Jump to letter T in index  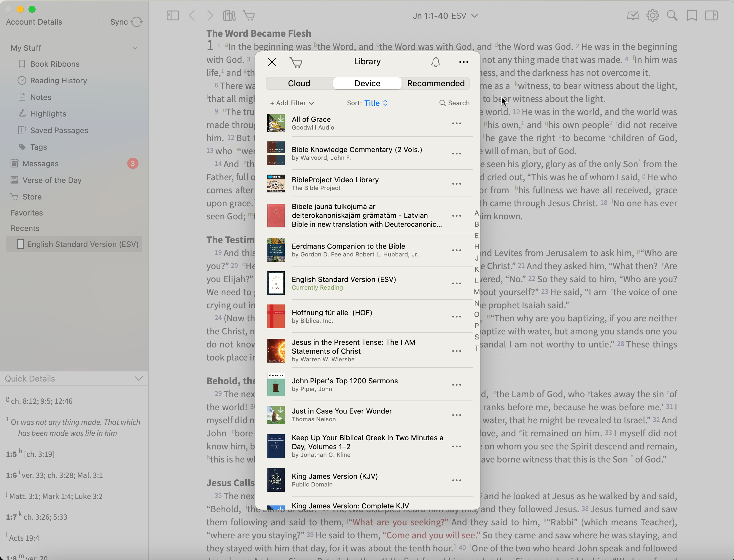point(477,348)
